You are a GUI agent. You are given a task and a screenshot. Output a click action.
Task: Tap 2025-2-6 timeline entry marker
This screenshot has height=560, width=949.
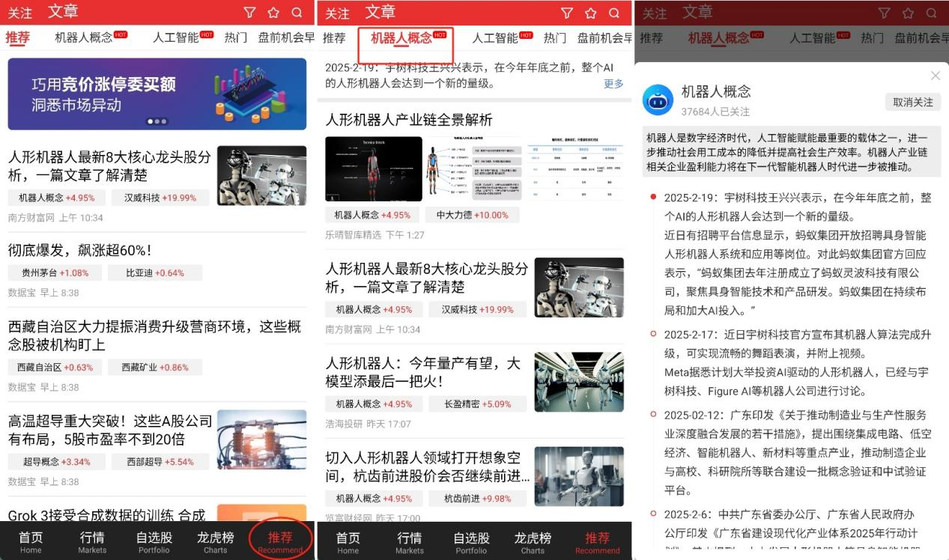click(x=654, y=514)
